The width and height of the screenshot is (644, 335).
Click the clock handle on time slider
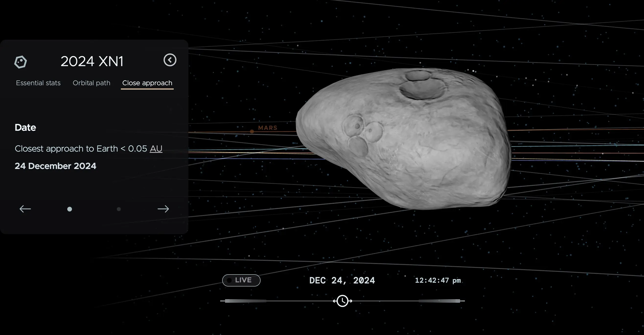point(342,301)
